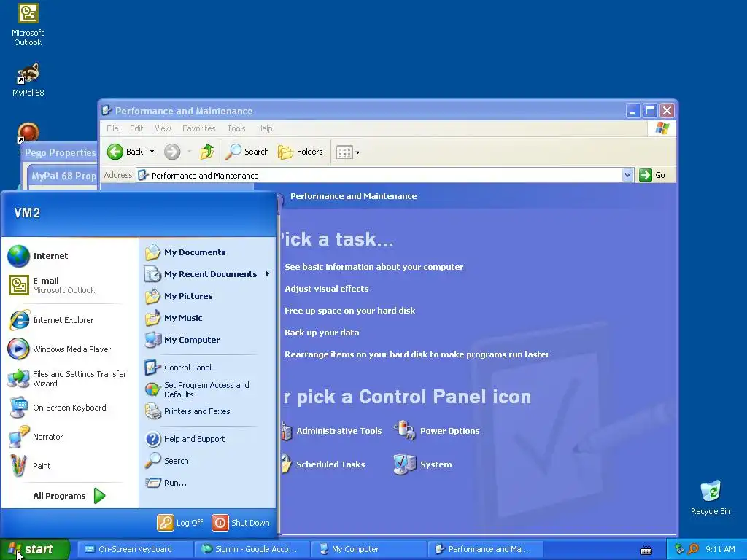Viewport: 747px width, 560px height.
Task: Expand My Recent Documents submenu
Action: [x=208, y=274]
